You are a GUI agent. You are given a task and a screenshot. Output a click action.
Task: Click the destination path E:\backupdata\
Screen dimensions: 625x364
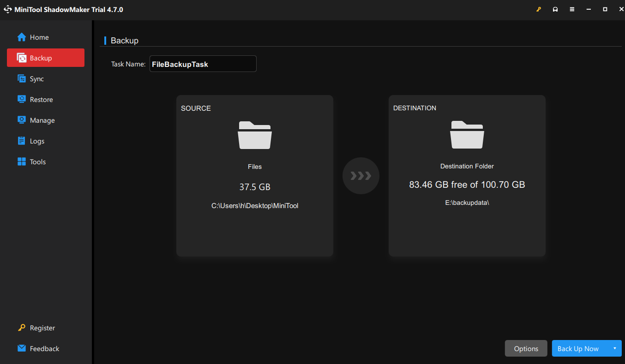tap(467, 203)
